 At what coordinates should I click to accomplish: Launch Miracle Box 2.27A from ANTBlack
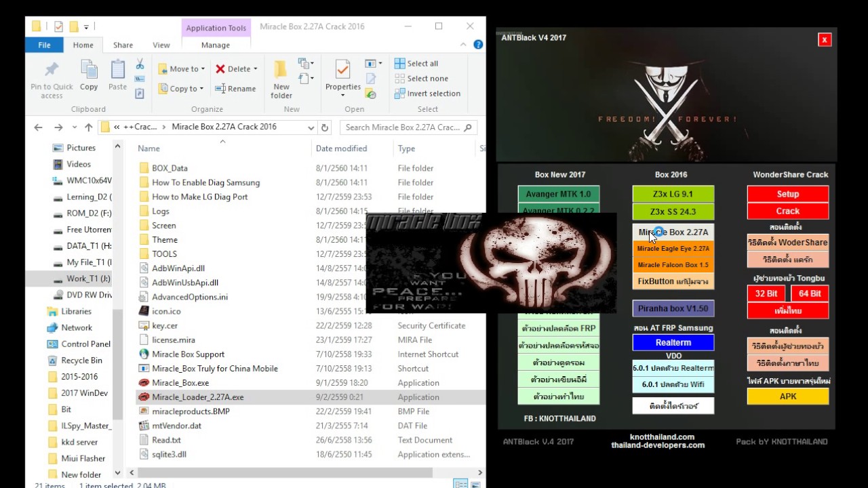point(673,232)
